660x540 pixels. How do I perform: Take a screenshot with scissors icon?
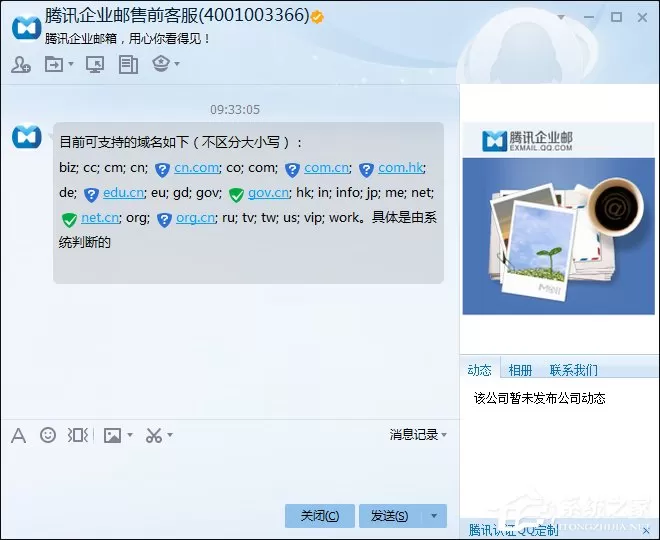point(154,435)
